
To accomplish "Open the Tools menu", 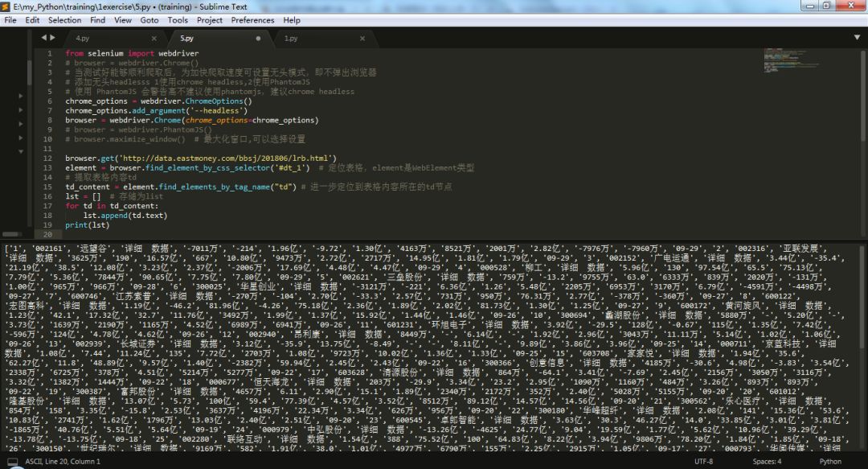I will (x=178, y=20).
